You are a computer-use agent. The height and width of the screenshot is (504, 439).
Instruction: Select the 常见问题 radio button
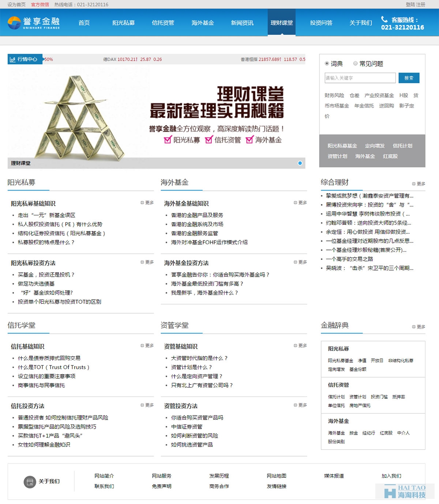tap(355, 64)
